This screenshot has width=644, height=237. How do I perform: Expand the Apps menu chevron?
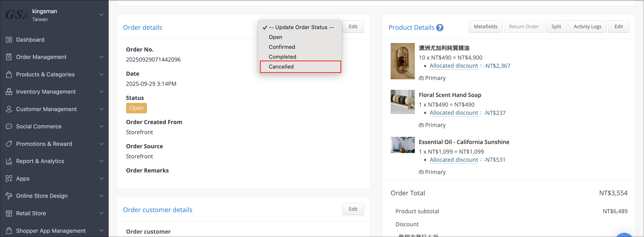(102, 178)
